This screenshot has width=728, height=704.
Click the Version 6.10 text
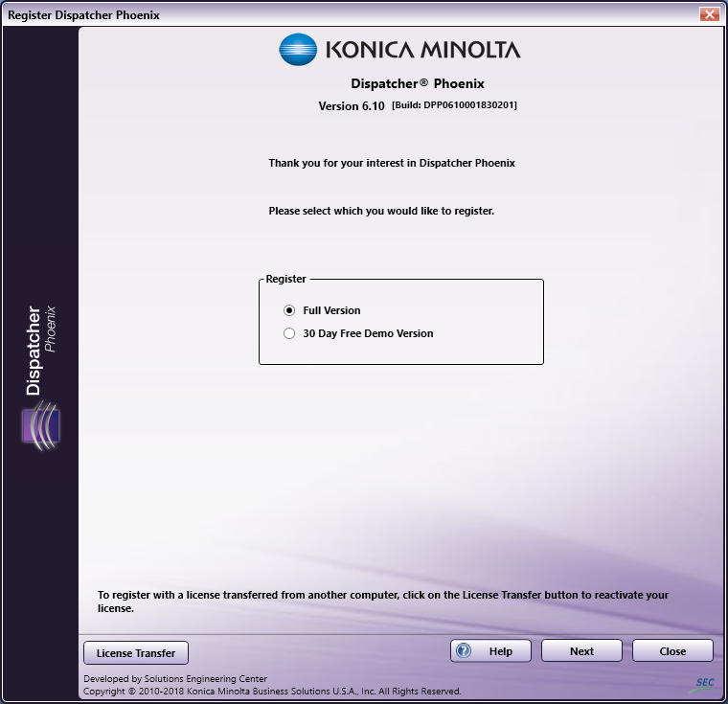point(352,106)
